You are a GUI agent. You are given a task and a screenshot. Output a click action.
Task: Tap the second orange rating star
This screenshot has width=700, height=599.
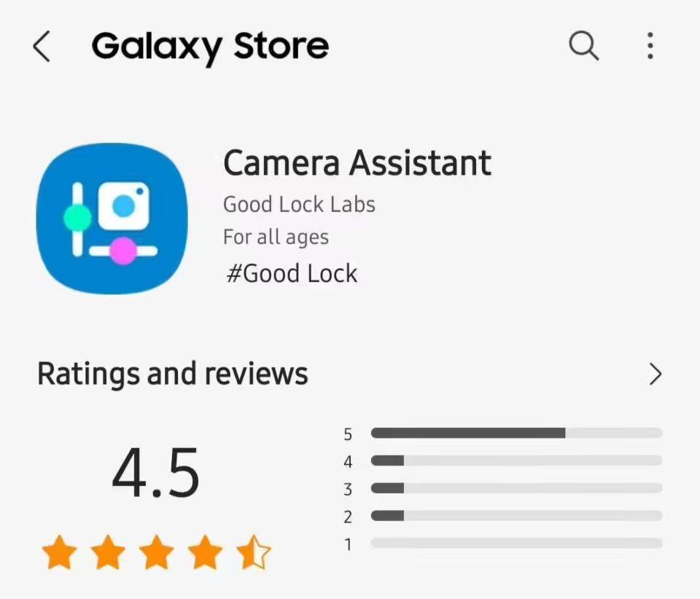pos(108,552)
